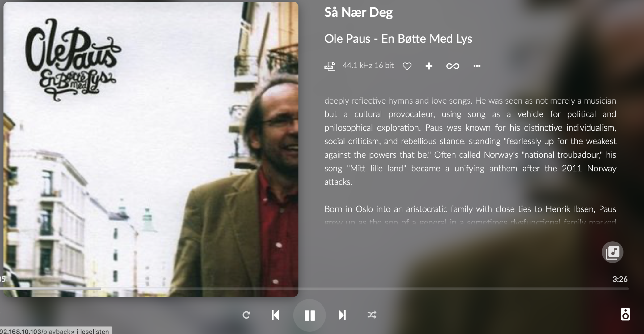Open the play queue music icon
The height and width of the screenshot is (334, 644).
(612, 252)
